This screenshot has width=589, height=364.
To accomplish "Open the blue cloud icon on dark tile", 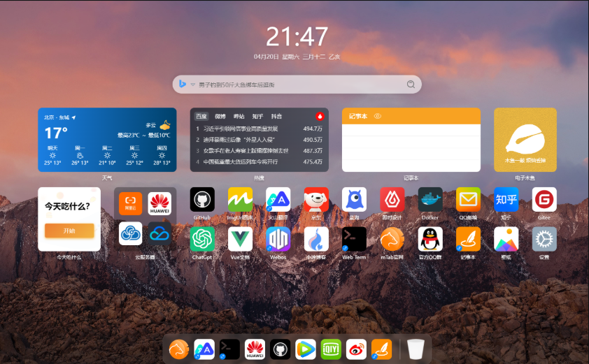I will 159,233.
